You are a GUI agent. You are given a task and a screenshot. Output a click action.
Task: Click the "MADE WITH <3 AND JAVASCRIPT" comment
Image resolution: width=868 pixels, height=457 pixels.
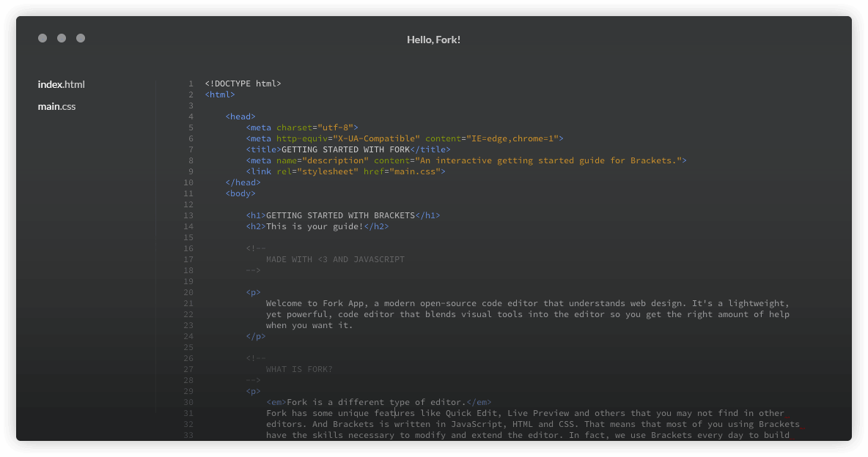(335, 259)
